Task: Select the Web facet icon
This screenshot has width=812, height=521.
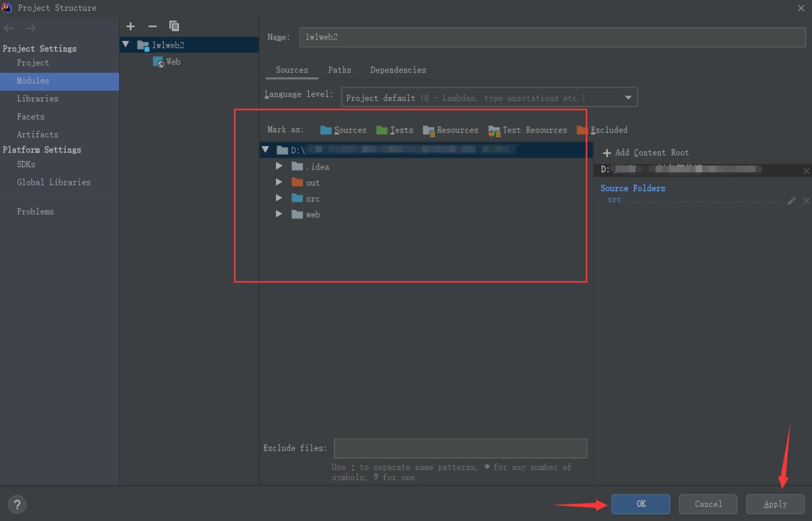Action: [158, 62]
